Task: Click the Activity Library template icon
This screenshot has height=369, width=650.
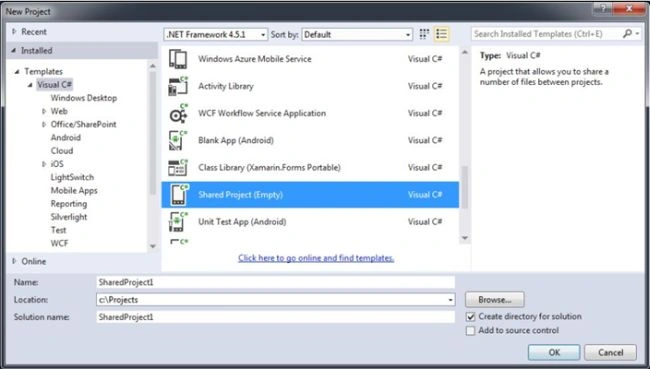Action: [x=178, y=86]
